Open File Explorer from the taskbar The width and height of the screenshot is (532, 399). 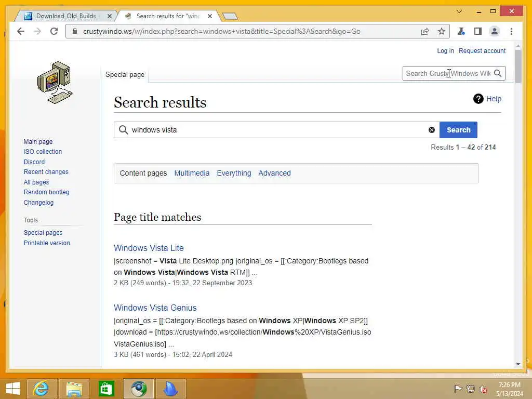click(x=74, y=389)
